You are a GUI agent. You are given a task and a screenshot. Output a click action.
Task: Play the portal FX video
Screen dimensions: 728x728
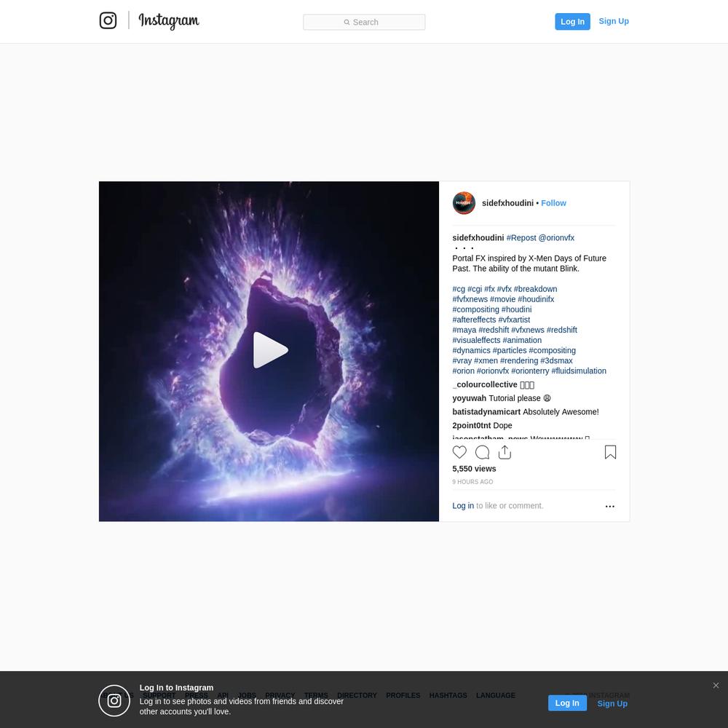270,350
